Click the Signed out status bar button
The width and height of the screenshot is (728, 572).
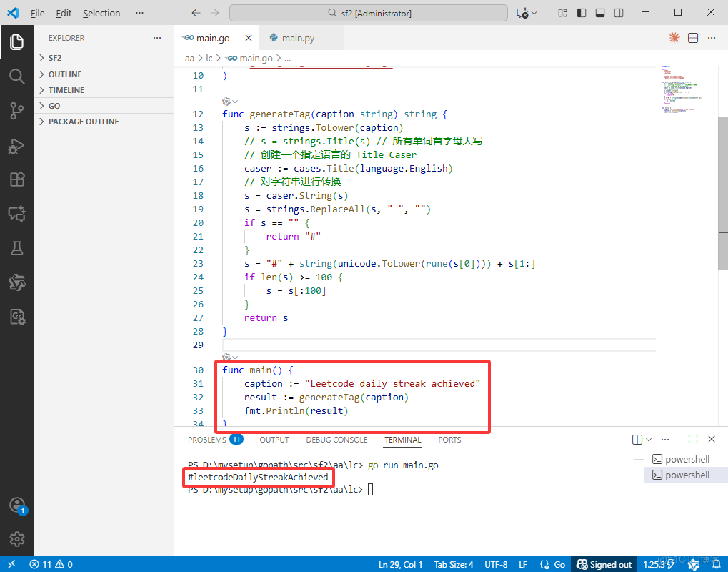click(x=604, y=564)
